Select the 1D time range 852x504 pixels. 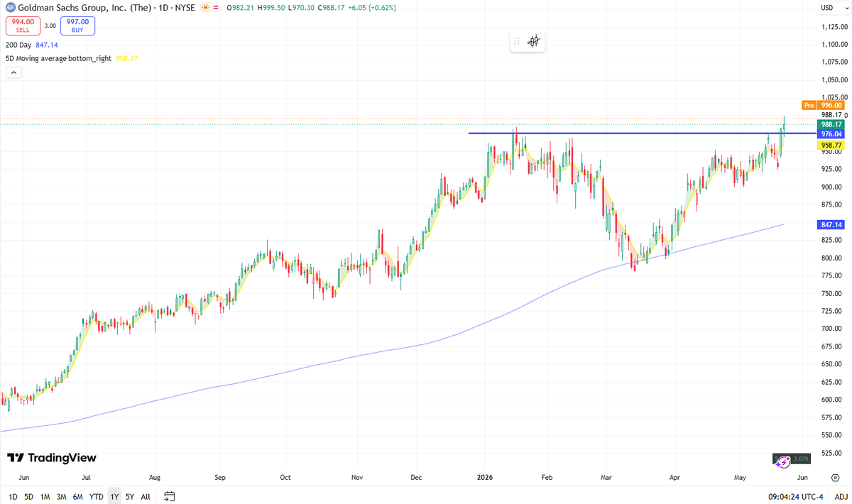13,496
